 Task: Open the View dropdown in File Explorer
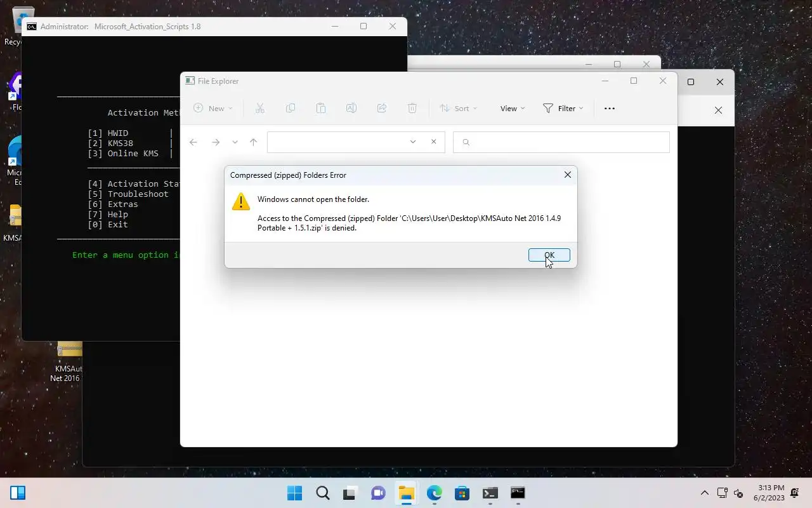(x=513, y=109)
